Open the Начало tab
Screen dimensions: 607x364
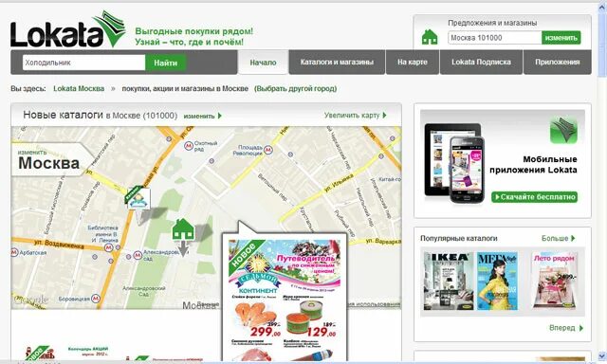point(263,62)
